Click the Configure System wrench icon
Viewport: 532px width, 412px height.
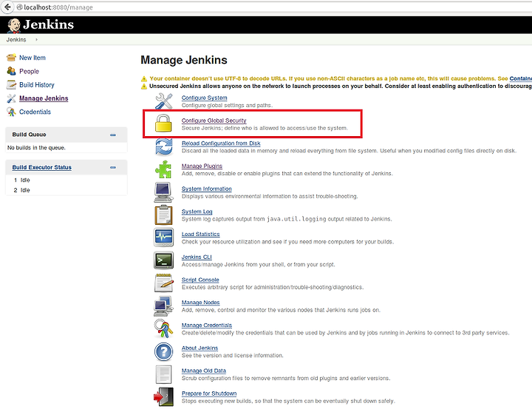click(164, 101)
